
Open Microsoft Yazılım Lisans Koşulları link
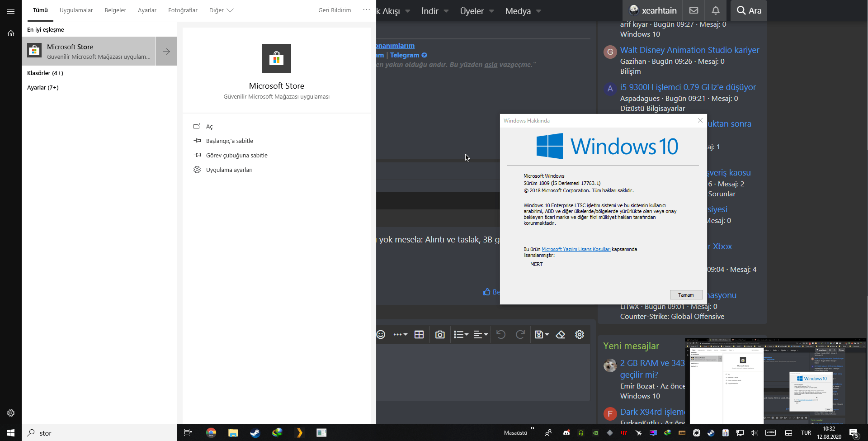[x=576, y=249]
